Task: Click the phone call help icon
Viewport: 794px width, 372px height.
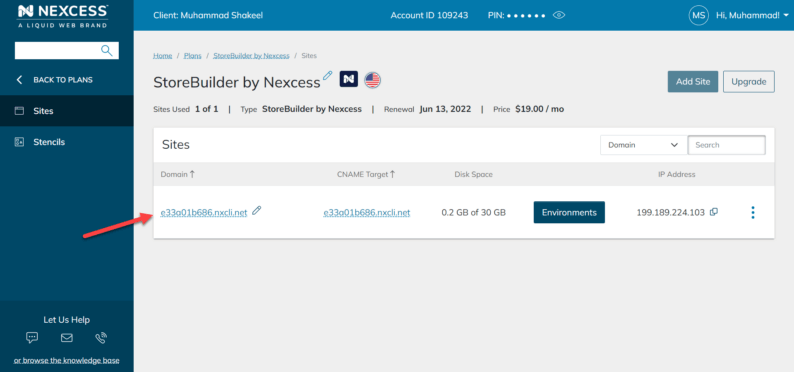Action: (101, 338)
